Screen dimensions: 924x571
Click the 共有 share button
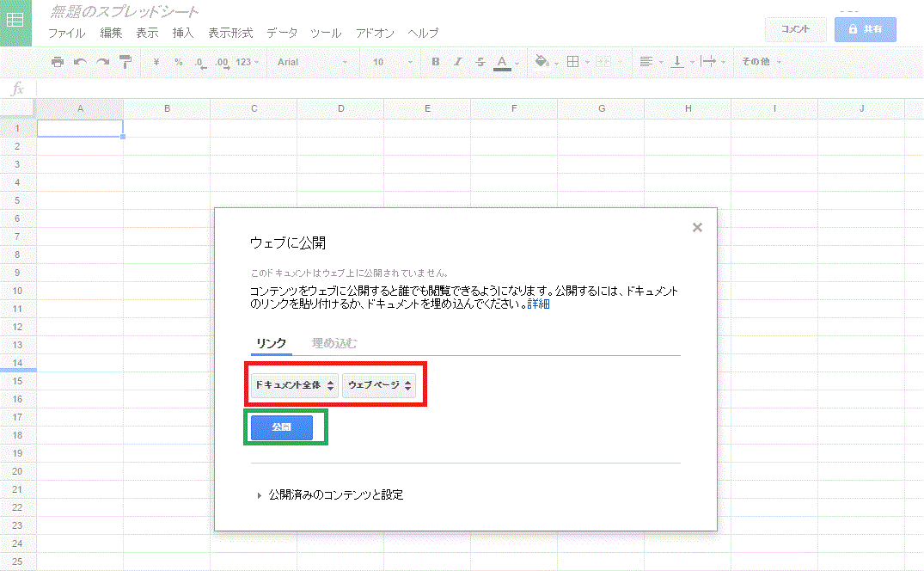(865, 29)
